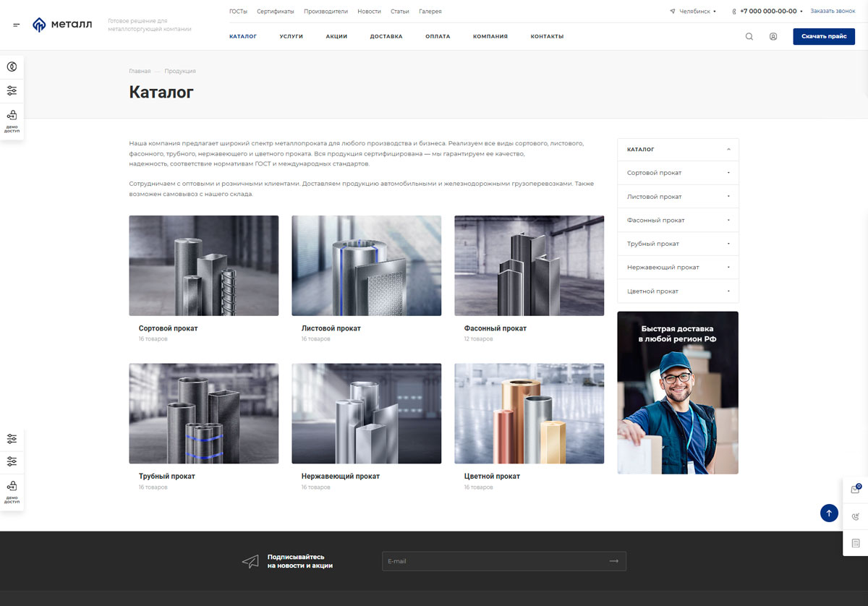Open the Доставка main menu item
The image size is (868, 606).
386,36
